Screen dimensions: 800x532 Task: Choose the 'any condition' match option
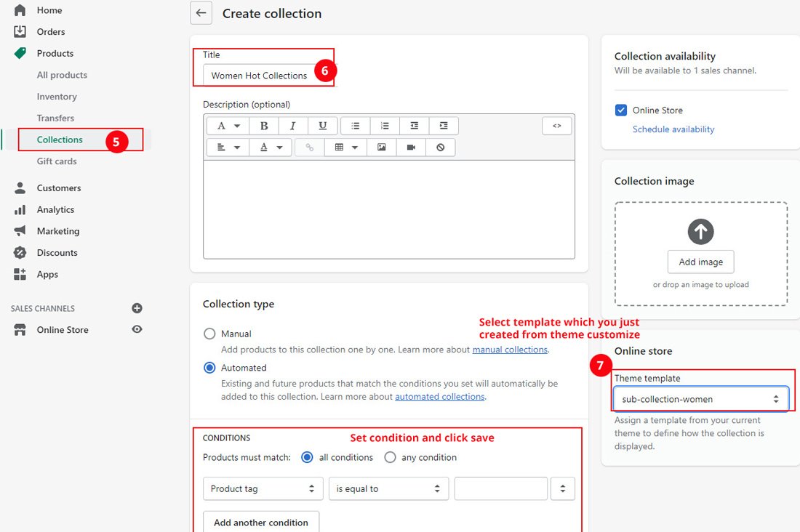(x=391, y=458)
